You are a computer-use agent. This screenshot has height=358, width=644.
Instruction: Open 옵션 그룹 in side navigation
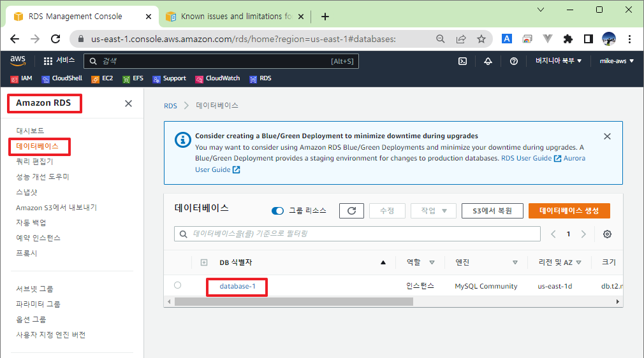click(x=31, y=319)
